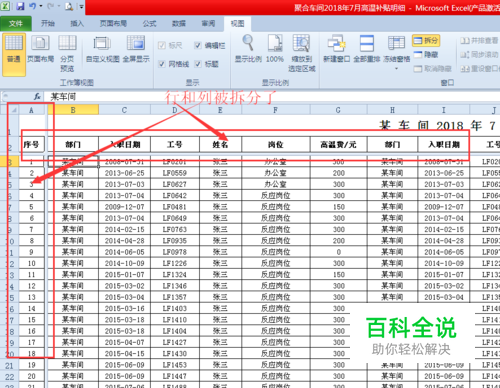Select the 视图 (View) ribbon tab
Image resolution: width=500 pixels, height=388 pixels.
click(x=237, y=23)
